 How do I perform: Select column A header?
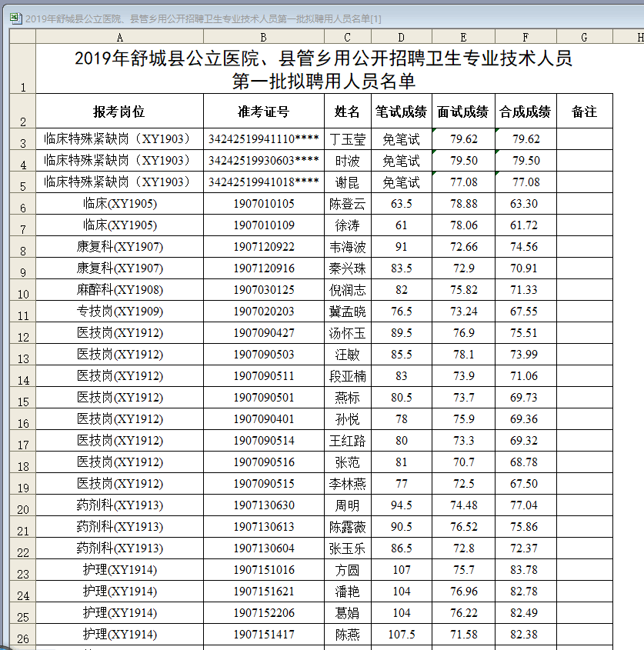point(120,38)
